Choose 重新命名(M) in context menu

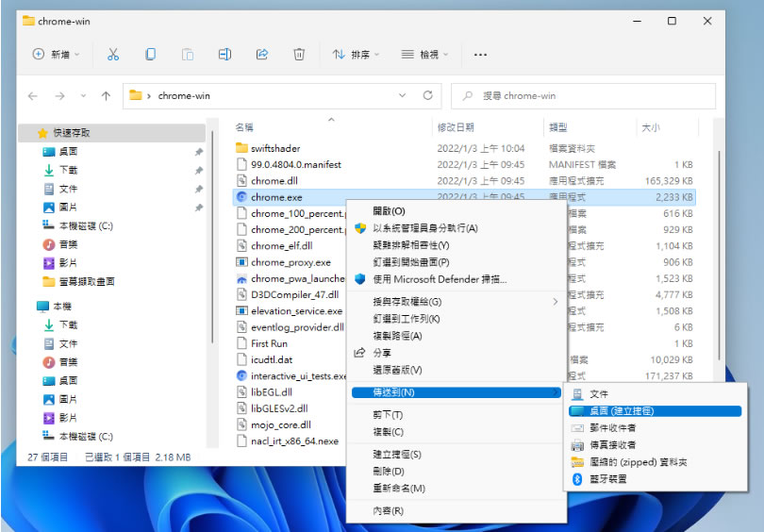[x=457, y=489]
